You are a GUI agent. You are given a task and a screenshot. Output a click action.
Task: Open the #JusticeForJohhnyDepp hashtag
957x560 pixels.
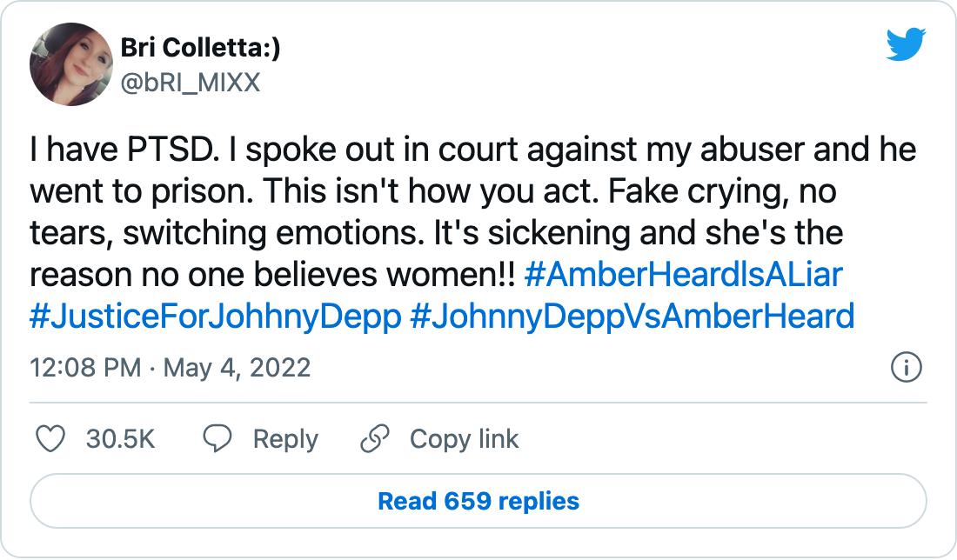(x=215, y=316)
